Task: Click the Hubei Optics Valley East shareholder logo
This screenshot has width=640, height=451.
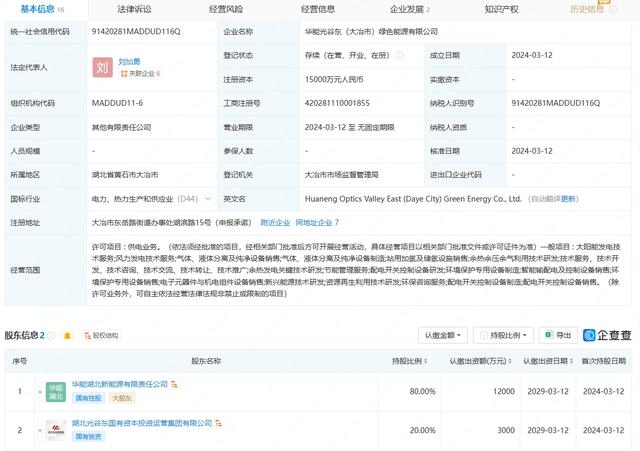Action: pos(54,432)
